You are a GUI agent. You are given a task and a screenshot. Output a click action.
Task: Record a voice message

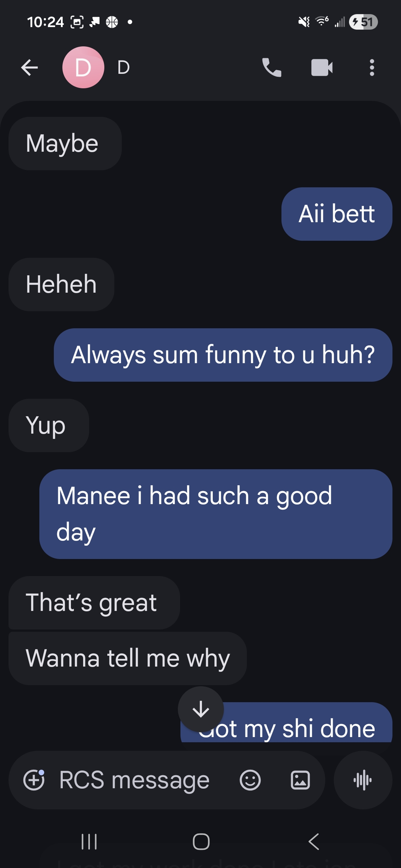[363, 780]
